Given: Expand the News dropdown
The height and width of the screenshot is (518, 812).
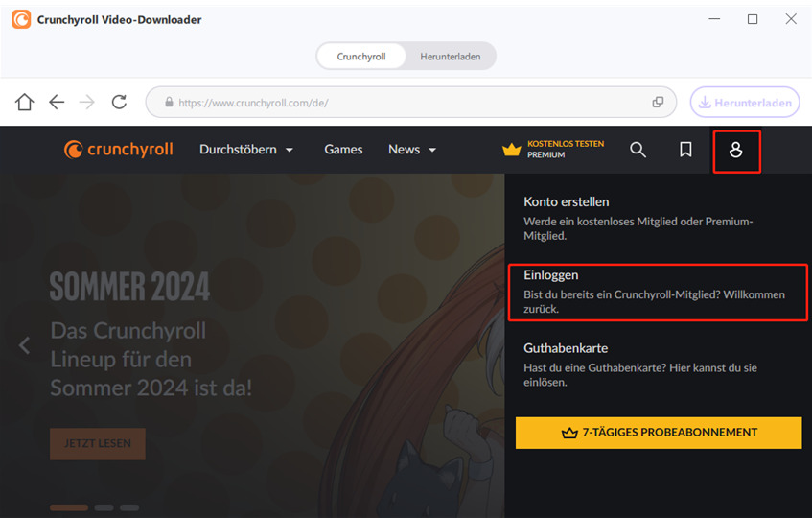Looking at the screenshot, I should pos(412,150).
